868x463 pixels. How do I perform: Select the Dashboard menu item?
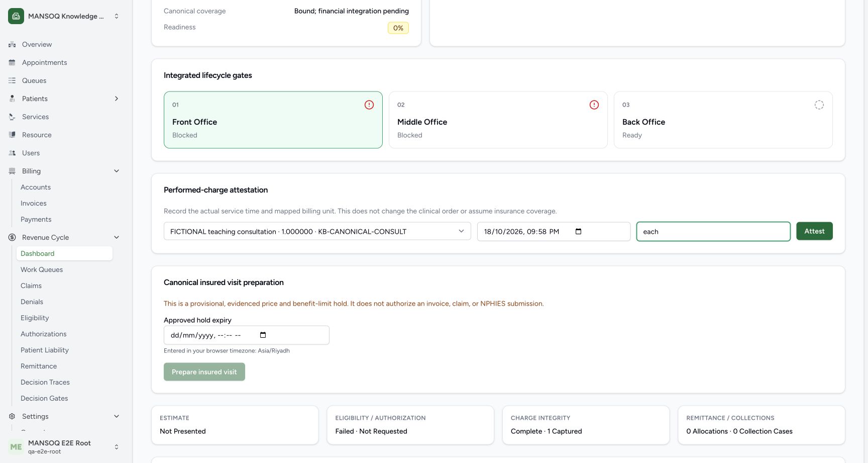64,253
